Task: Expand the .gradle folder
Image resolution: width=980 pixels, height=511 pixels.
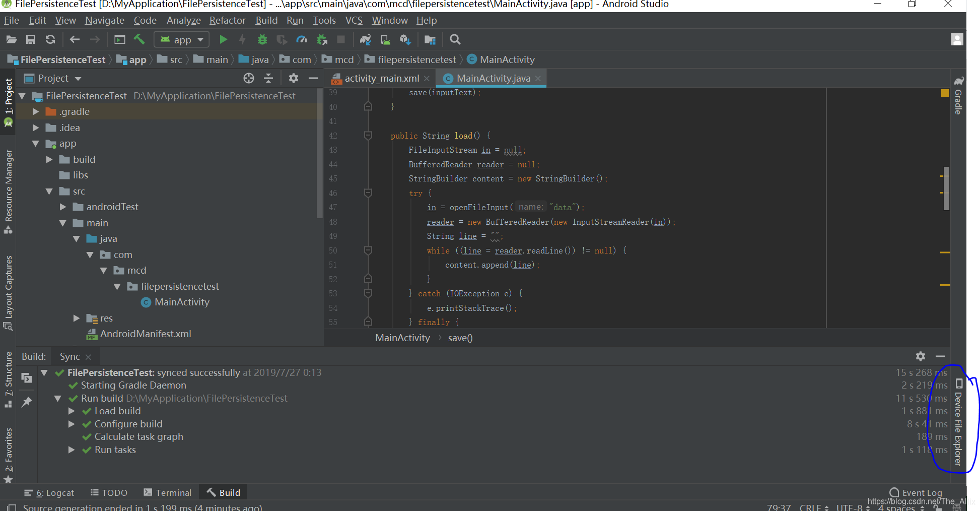Action: 36,111
